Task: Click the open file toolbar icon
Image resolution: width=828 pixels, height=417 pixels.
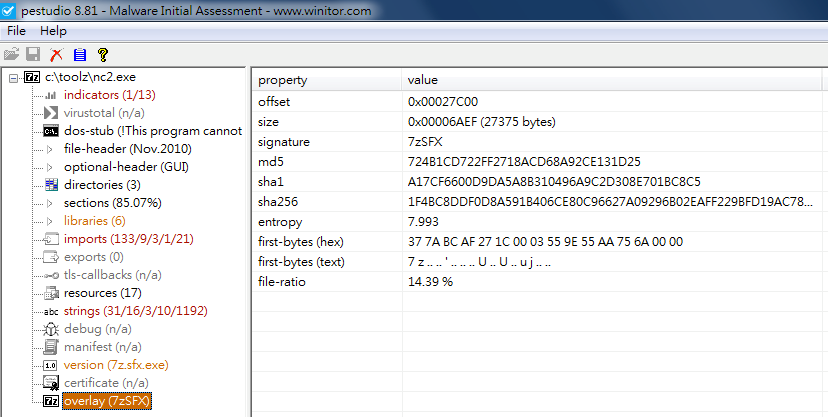Action: 11,54
